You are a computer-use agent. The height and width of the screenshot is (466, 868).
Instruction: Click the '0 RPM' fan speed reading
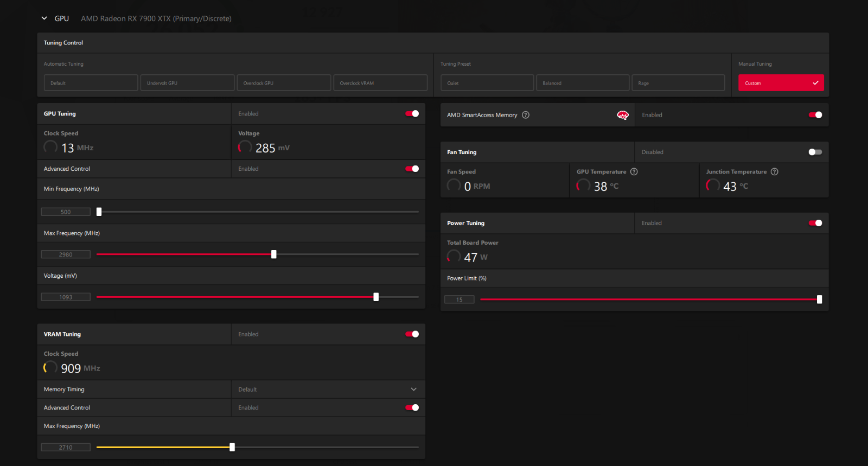tap(477, 186)
